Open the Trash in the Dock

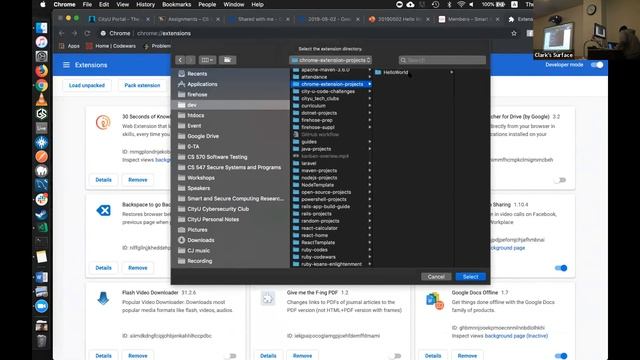[41, 340]
